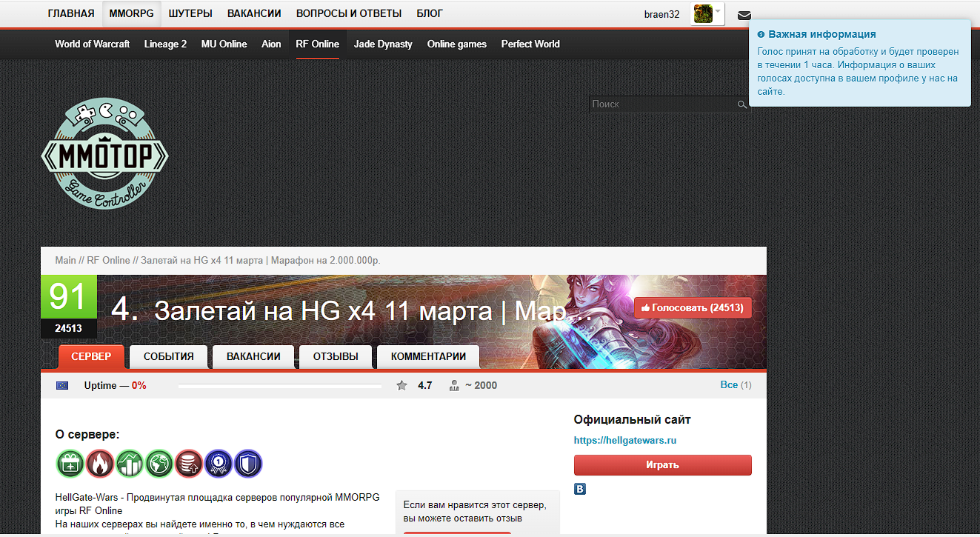The width and height of the screenshot is (980, 537).
Task: Click the search magnifier icon
Action: tap(742, 104)
